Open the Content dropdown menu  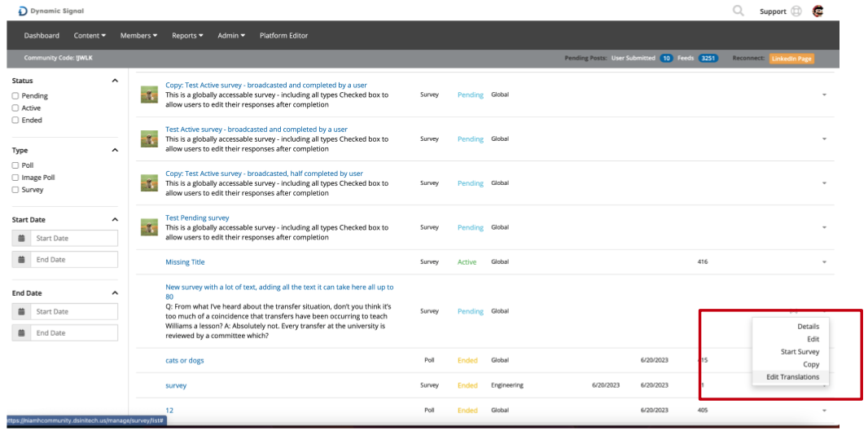click(x=90, y=36)
